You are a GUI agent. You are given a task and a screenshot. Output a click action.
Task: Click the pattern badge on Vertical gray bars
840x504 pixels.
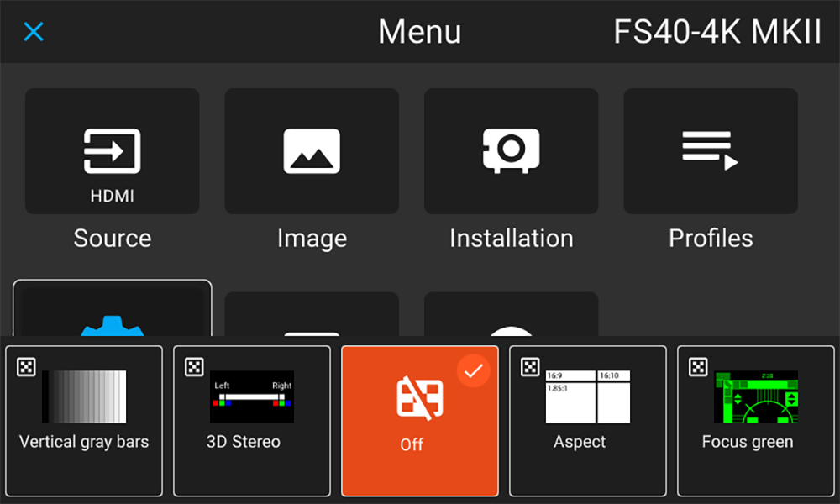(26, 367)
